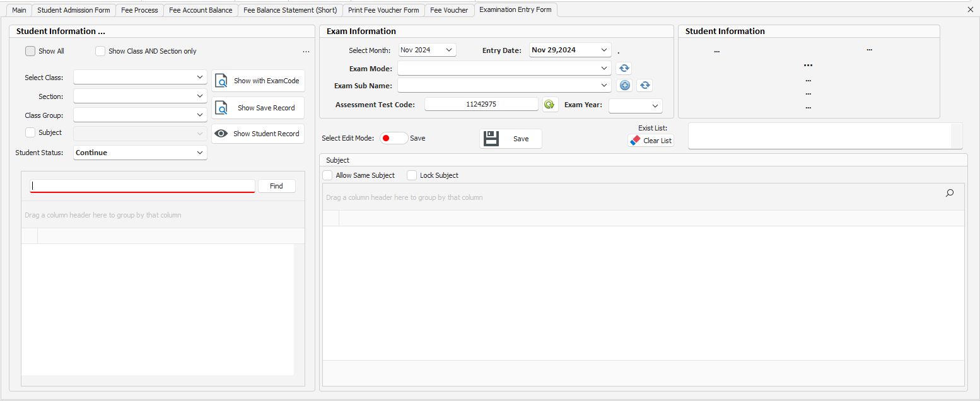Go to the Student Admission Form tab
The height and width of the screenshot is (401, 980).
[73, 10]
